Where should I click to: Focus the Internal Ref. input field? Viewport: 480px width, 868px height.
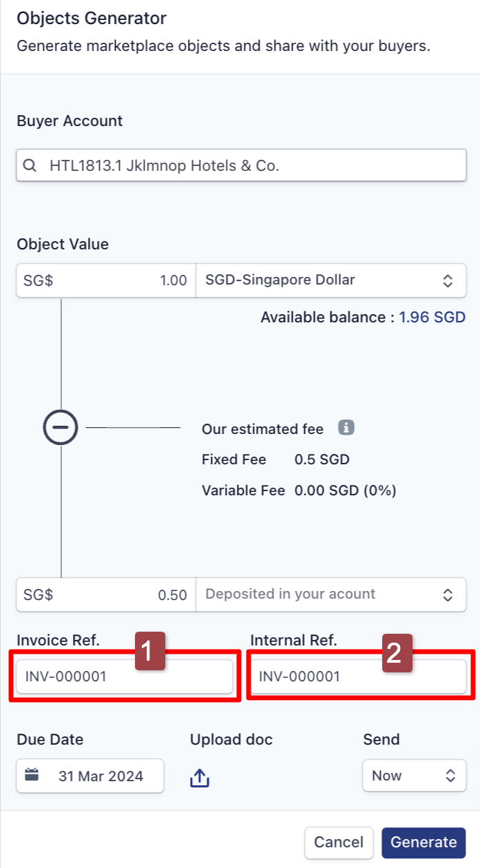(x=358, y=676)
